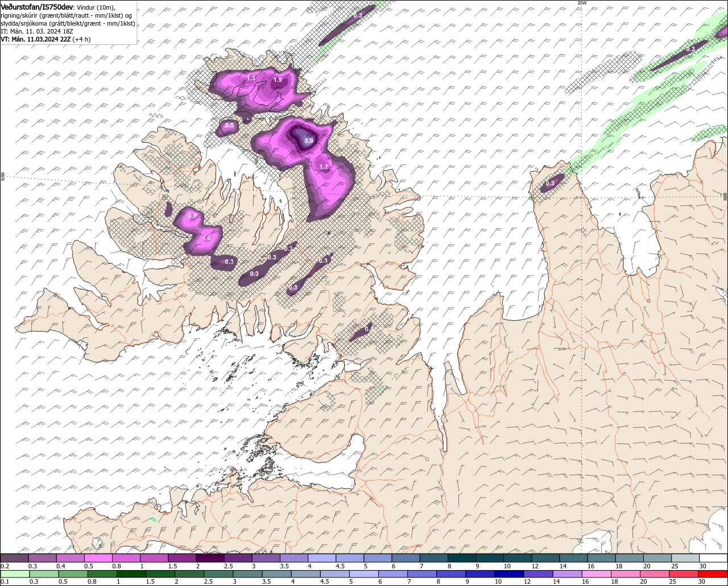Click the 0.2 legend scale label
This screenshot has width=728, height=586.
tap(5, 566)
